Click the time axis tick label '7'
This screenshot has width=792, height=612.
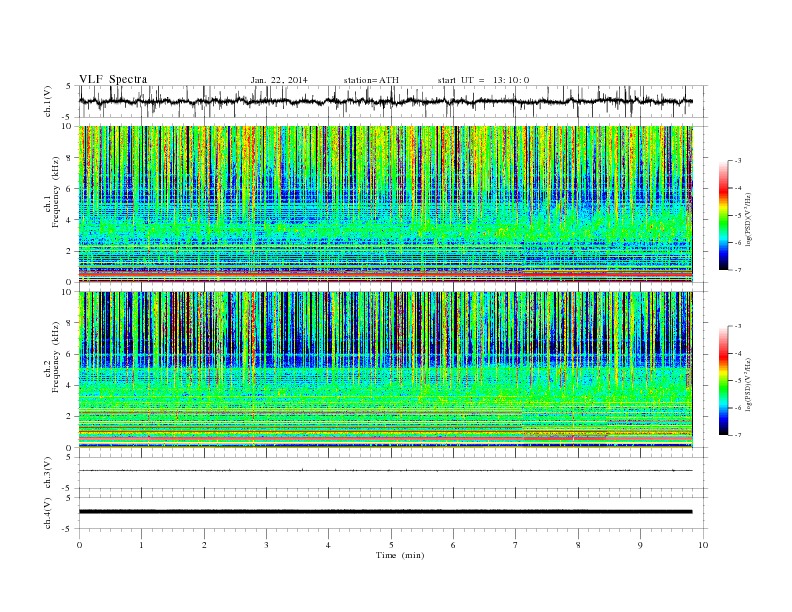coord(516,545)
